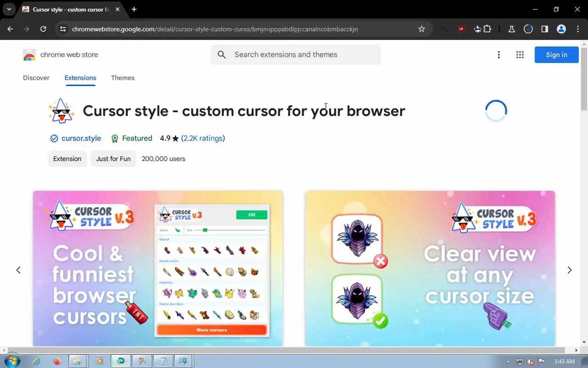The height and width of the screenshot is (368, 588).
Task: Show hidden system tray icons
Action: tap(508, 362)
